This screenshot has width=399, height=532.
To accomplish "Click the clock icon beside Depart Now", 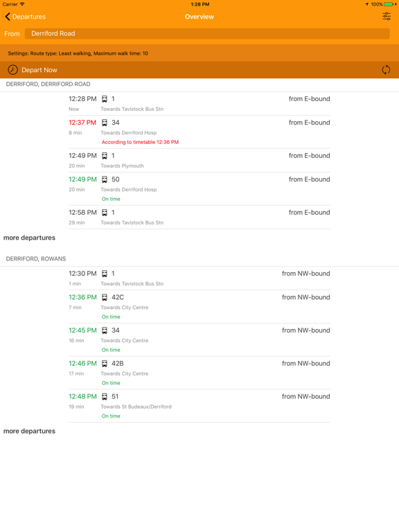I will point(13,70).
